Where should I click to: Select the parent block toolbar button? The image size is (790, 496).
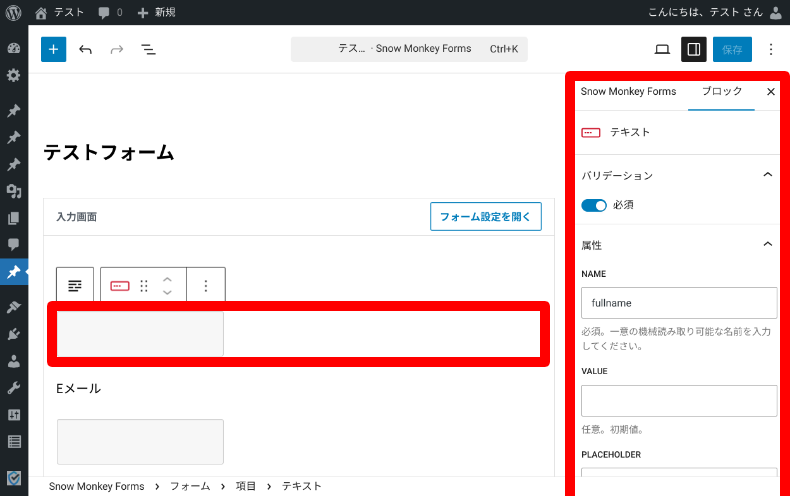75,286
